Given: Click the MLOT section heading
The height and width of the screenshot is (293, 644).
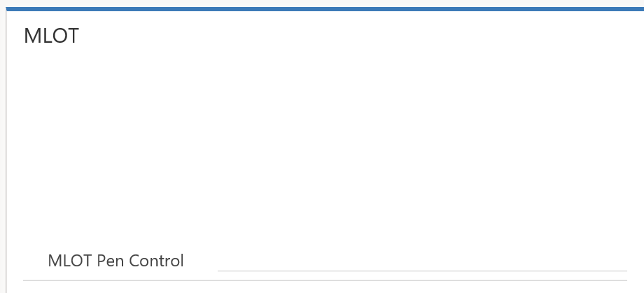Looking at the screenshot, I should (x=51, y=36).
